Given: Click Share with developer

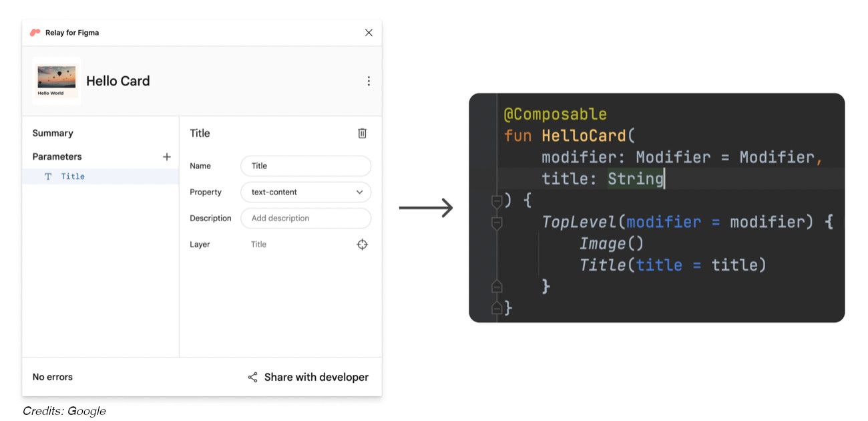Looking at the screenshot, I should [x=316, y=377].
